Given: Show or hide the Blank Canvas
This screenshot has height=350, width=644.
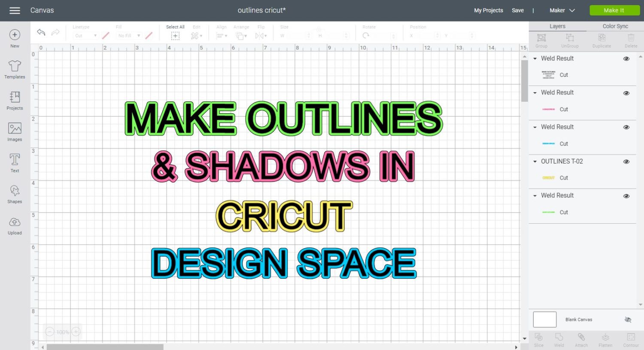Looking at the screenshot, I should pos(628,320).
